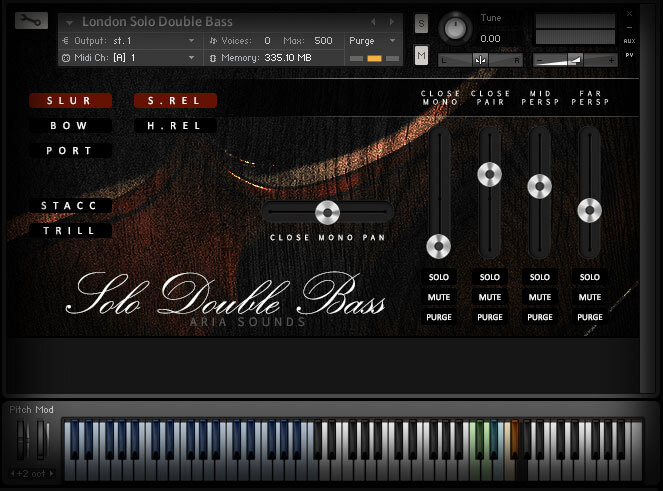
Task: Click the Max voices value 500
Action: (x=323, y=41)
